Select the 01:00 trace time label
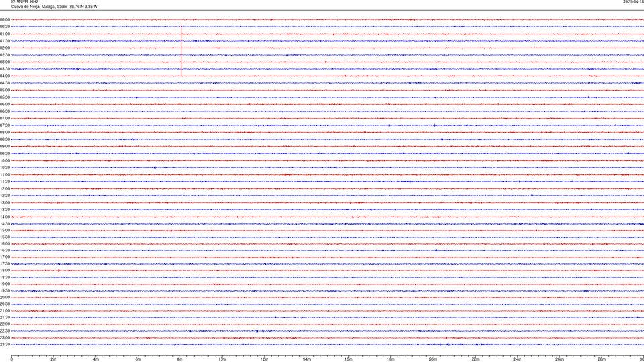 click(5, 34)
